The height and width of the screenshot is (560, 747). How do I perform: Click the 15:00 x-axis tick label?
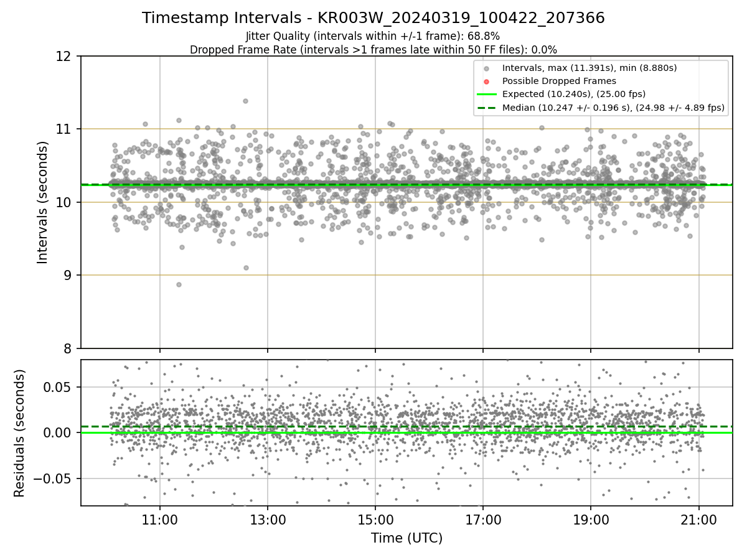pos(375,519)
